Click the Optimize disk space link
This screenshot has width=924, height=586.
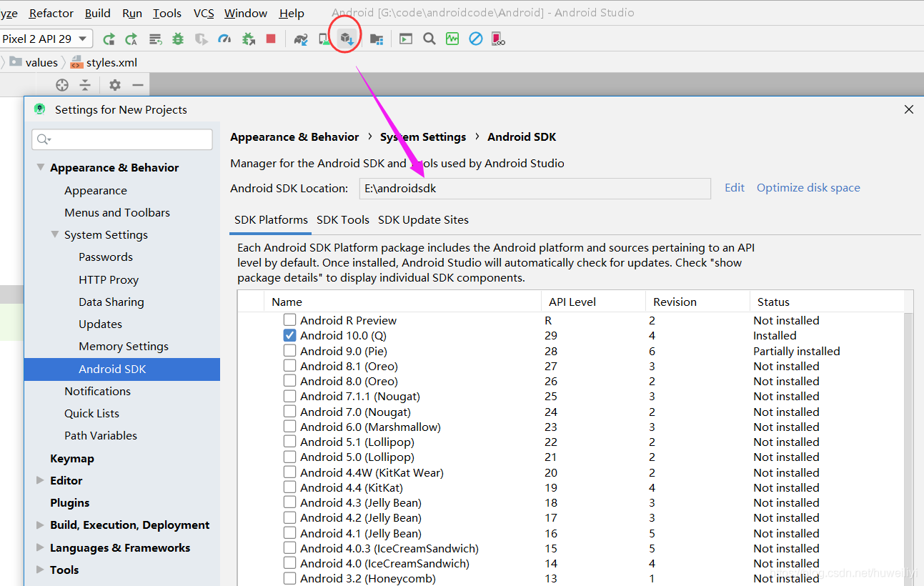pyautogui.click(x=808, y=188)
